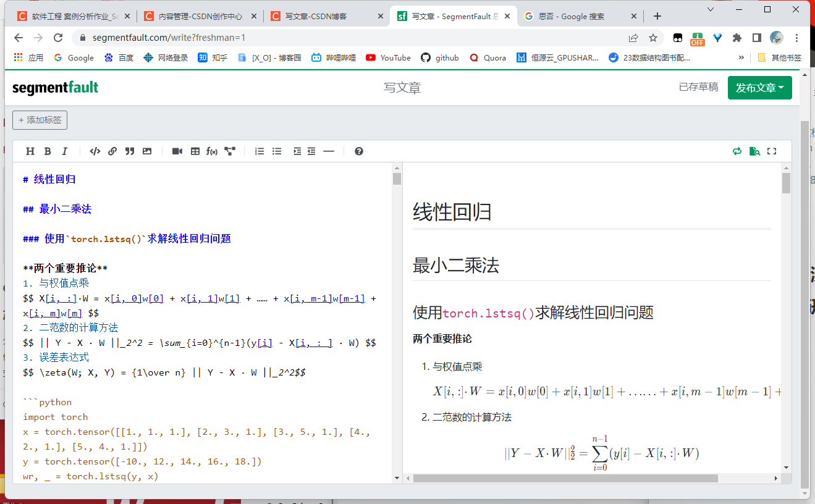Open the 百度 bookmark
Viewport: 815px width, 504px height.
coord(119,57)
